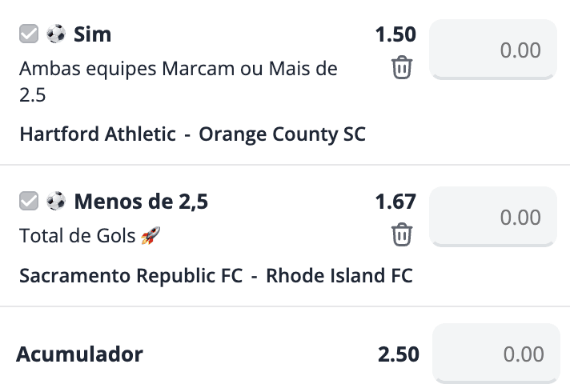Click the Sim selection label
Viewport: 570px width, 392px height.
click(x=92, y=34)
